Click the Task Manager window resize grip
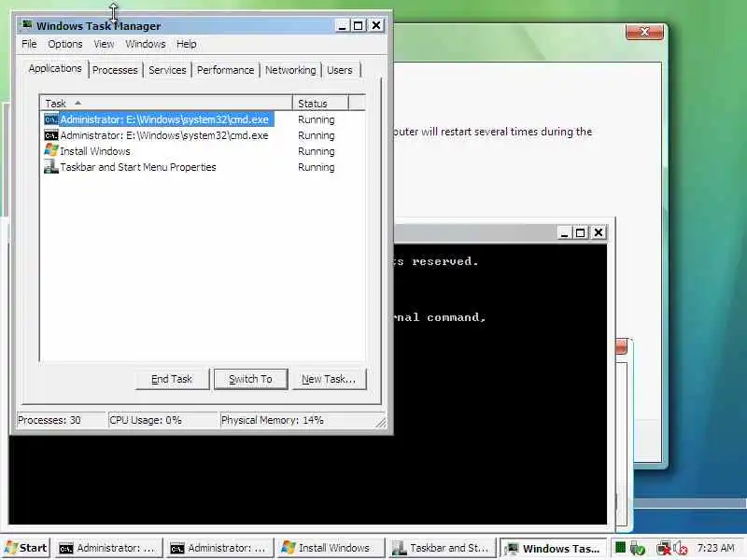Image resolution: width=747 pixels, height=560 pixels. click(381, 422)
